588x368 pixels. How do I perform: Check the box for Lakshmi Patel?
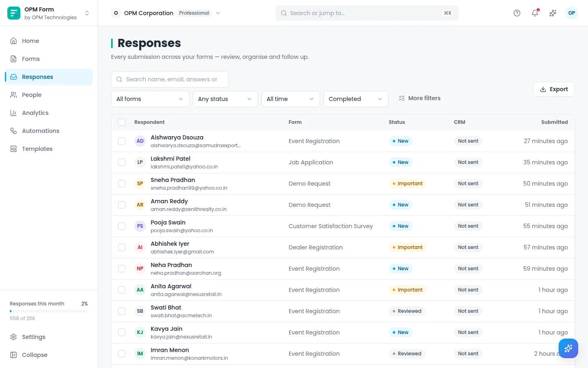click(122, 162)
